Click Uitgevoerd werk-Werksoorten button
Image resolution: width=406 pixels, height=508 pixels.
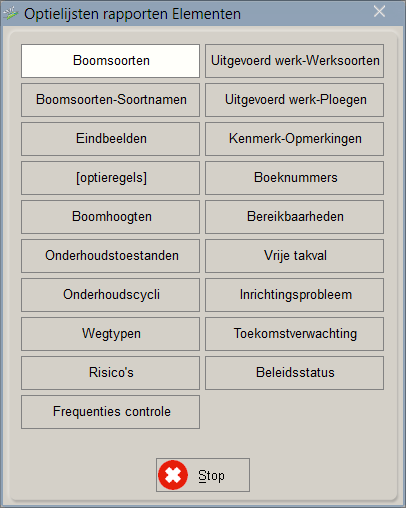294,61
